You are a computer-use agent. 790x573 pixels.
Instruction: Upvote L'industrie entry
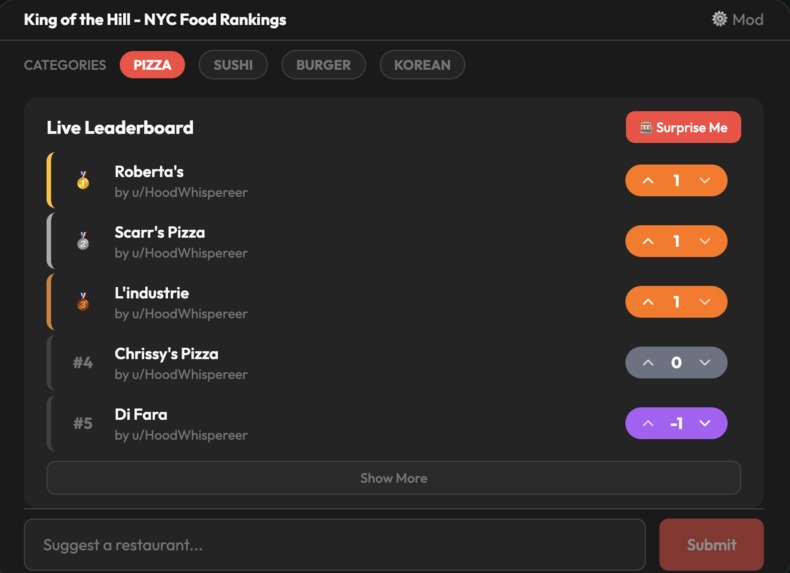[x=648, y=302]
